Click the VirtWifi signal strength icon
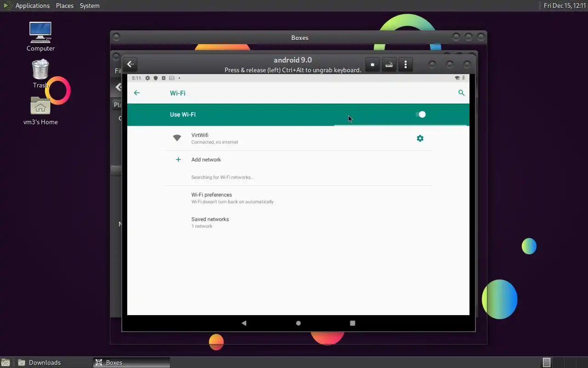The width and height of the screenshot is (588, 368). click(x=177, y=138)
